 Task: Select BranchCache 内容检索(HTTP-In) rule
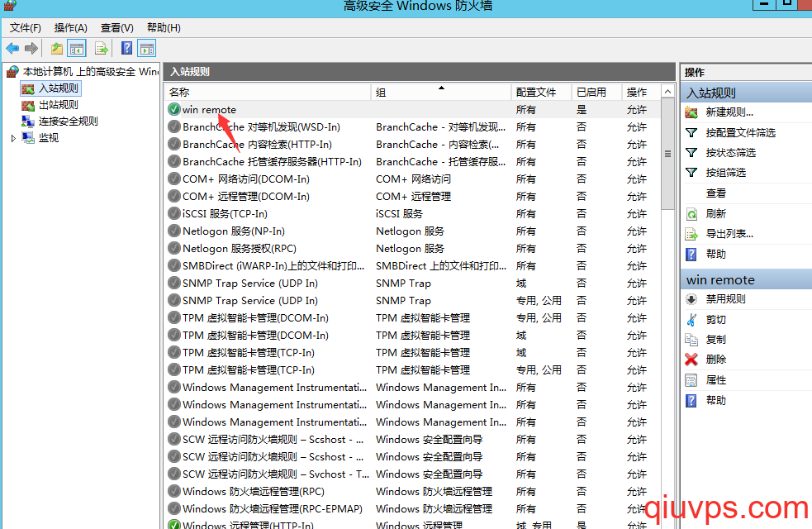coord(413,144)
